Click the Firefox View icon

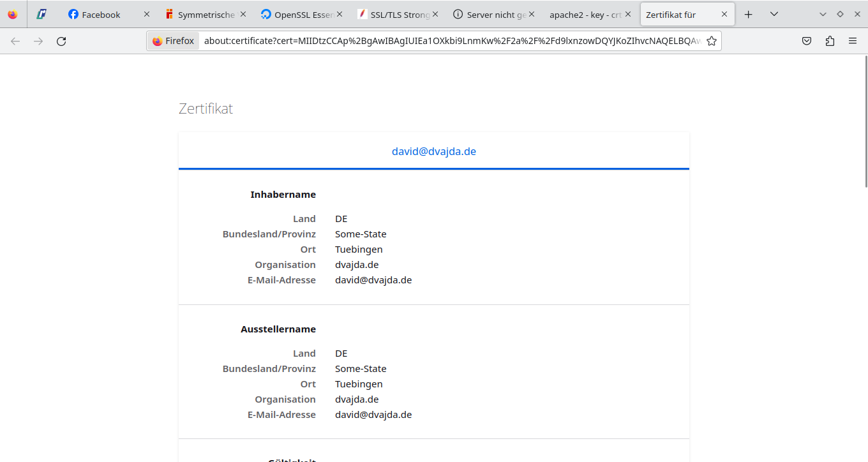click(x=13, y=14)
